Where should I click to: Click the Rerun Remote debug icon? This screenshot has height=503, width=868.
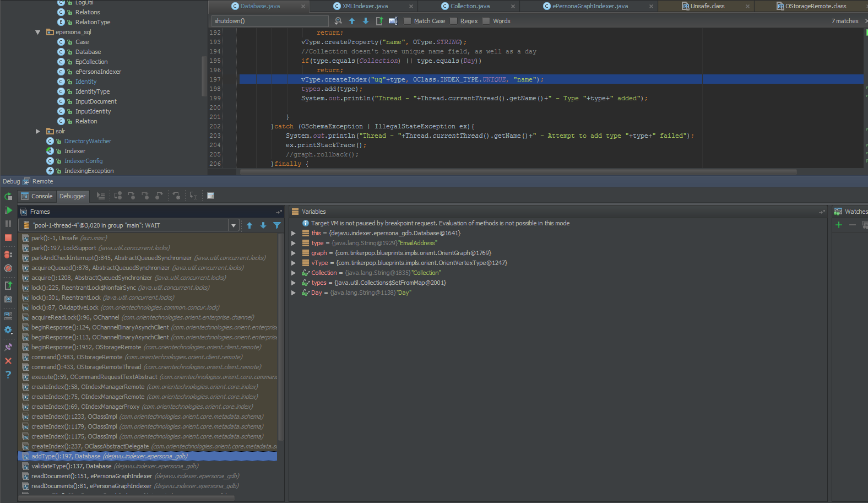point(8,196)
